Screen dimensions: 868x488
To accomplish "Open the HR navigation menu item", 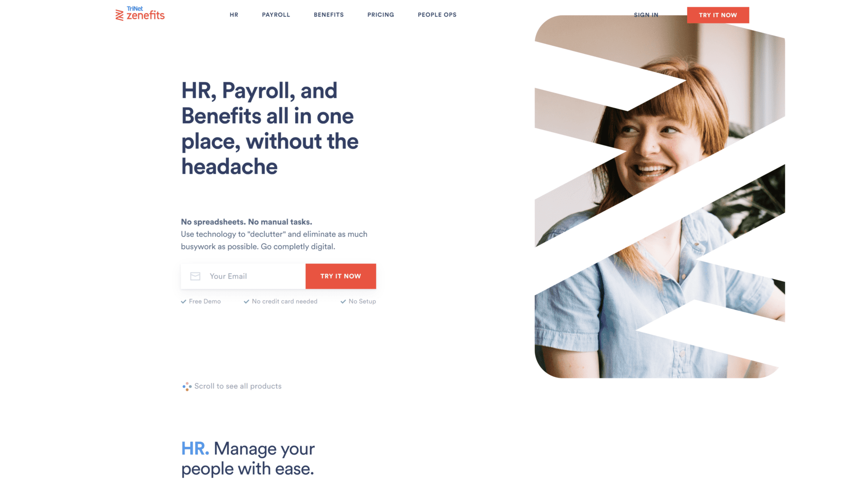I will (234, 14).
